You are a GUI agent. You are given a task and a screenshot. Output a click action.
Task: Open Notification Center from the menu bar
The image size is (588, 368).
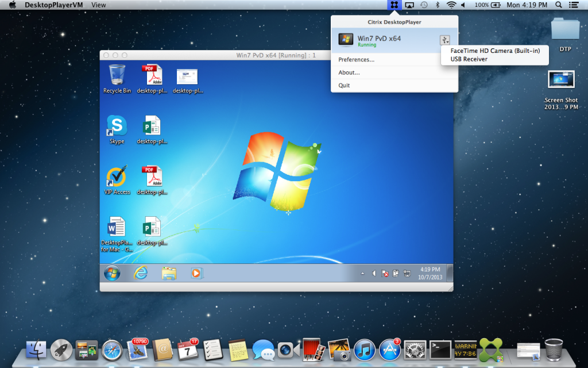[x=574, y=5]
